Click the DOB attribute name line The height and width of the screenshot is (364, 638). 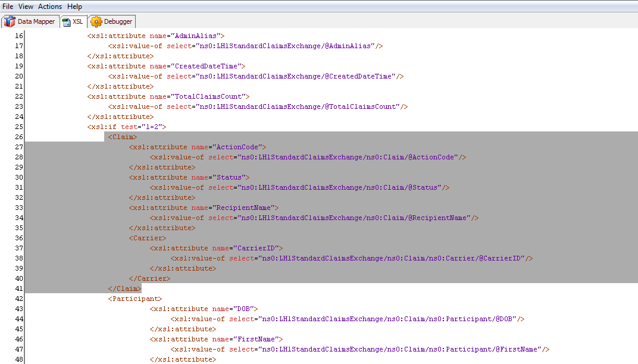tap(204, 309)
